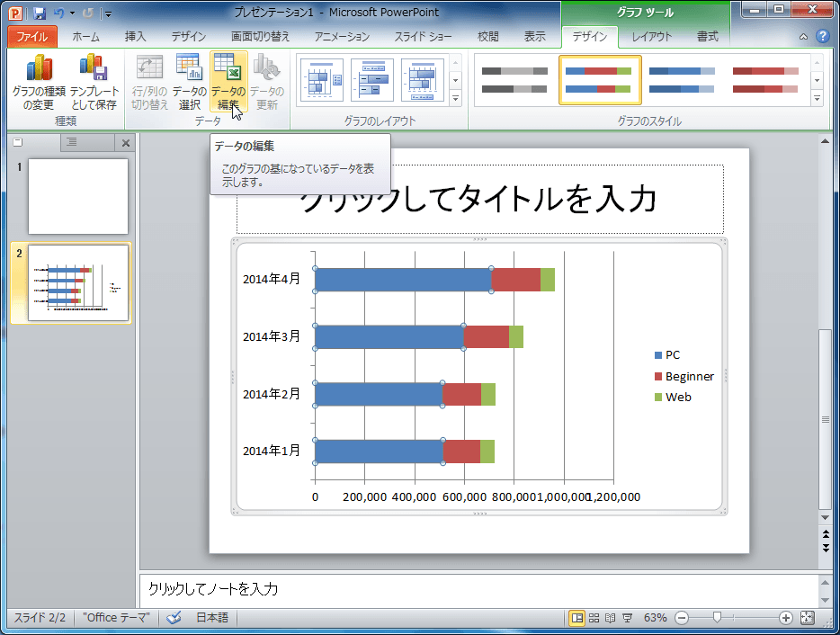The image size is (840, 635).
Task: Click the PowerPoint application icon
Action: tap(15, 13)
